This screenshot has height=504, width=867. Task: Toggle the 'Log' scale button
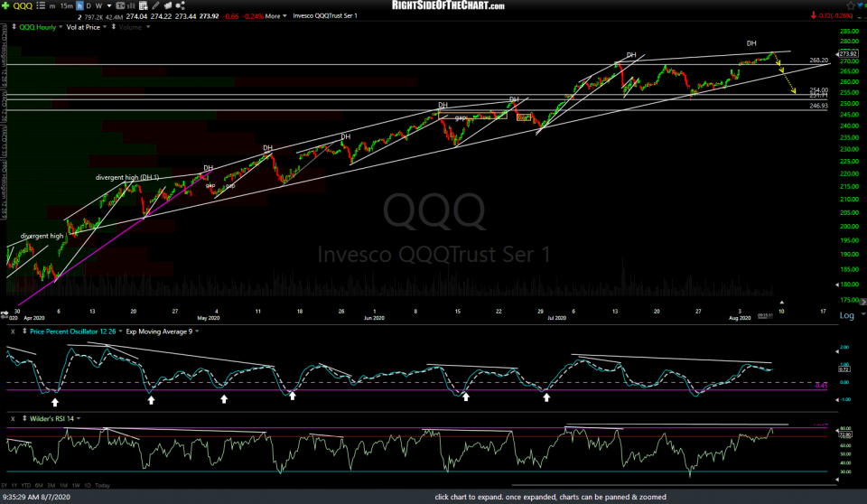tap(846, 315)
